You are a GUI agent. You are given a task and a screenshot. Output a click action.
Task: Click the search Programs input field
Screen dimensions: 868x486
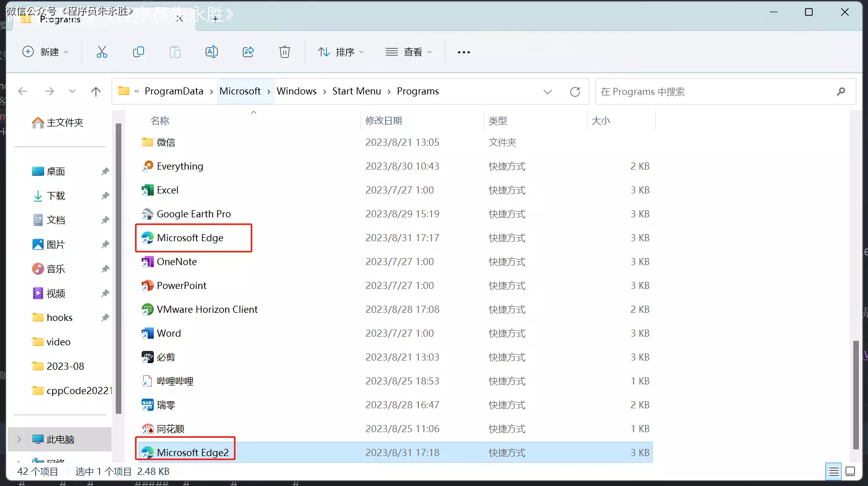[x=716, y=91]
